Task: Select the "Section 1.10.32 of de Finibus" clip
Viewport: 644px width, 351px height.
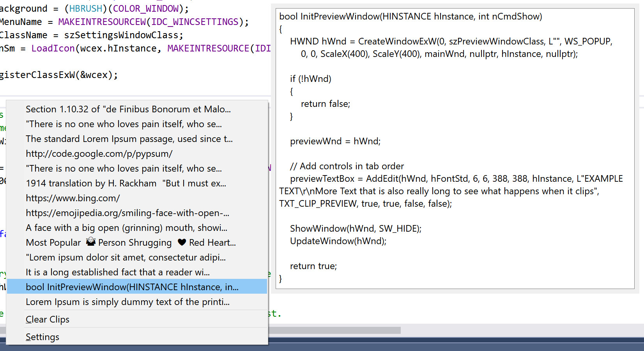Action: [128, 109]
